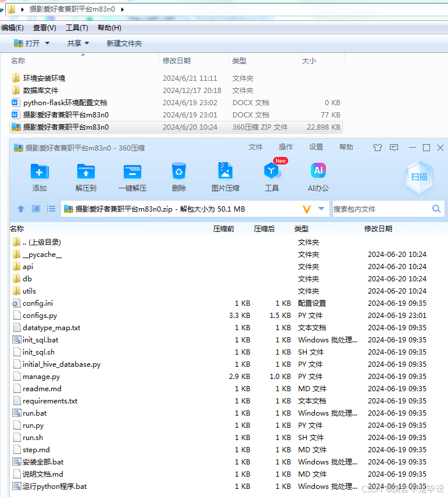Viewport: 448px width, 497px height.
Task: Select the 环境安装环境 folder icon in Explorer
Action: 16,78
